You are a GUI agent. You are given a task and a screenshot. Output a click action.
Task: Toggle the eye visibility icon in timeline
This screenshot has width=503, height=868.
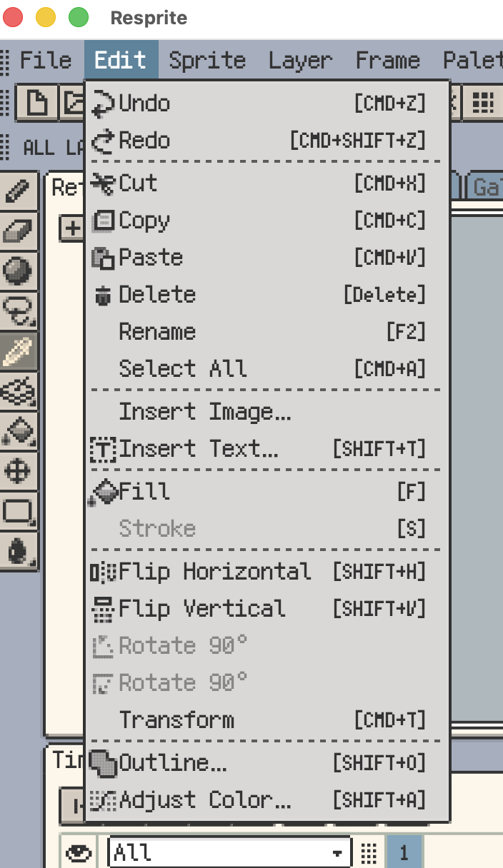79,852
